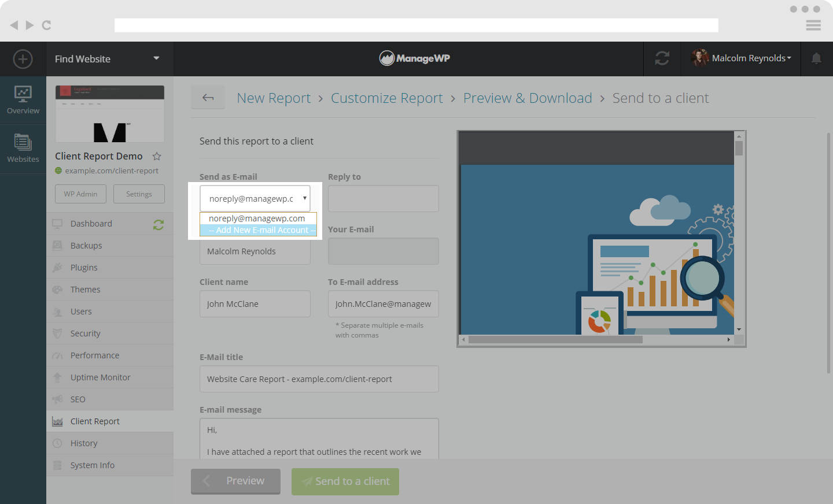
Task: Click the Uptime Monitor arrow icon
Action: [x=57, y=377]
